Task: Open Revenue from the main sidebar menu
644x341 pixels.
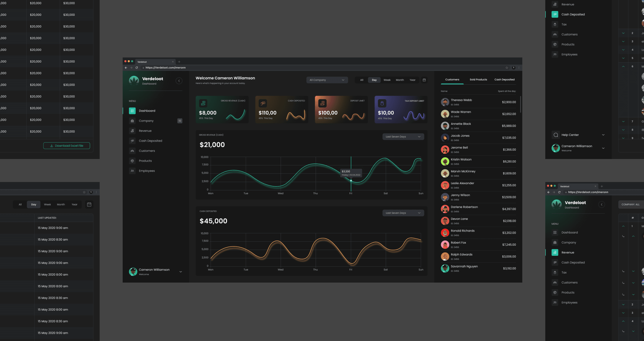Action: click(x=145, y=131)
